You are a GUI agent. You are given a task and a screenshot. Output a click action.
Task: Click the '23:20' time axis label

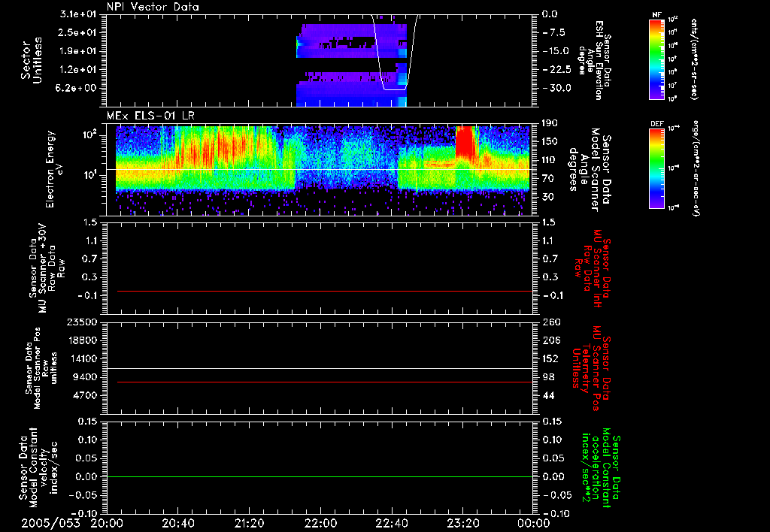tap(462, 524)
